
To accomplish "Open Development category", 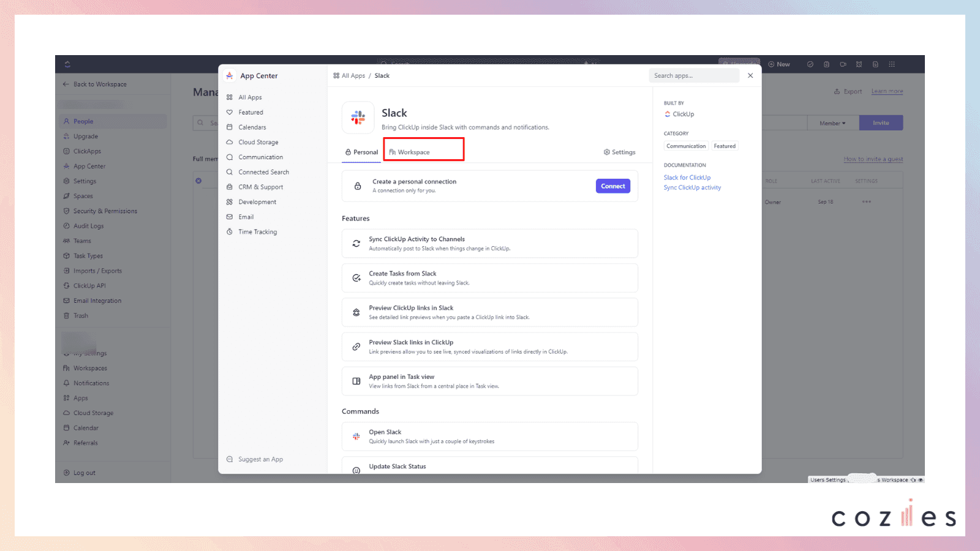I will (251, 202).
